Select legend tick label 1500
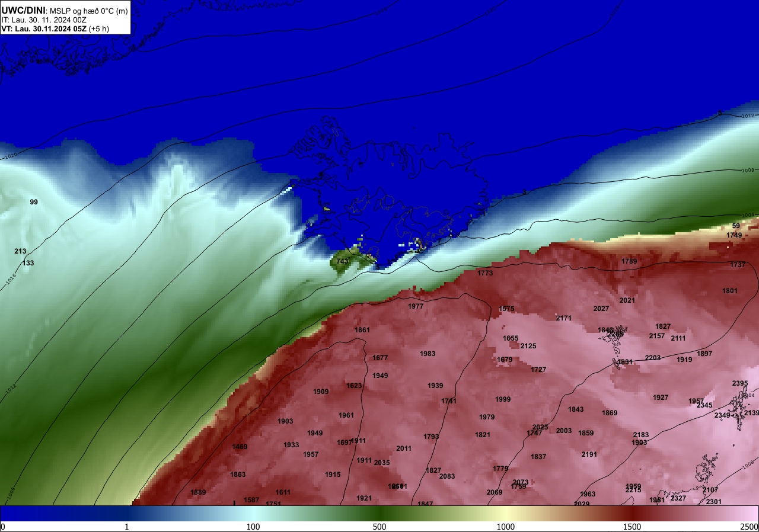 [x=632, y=527]
